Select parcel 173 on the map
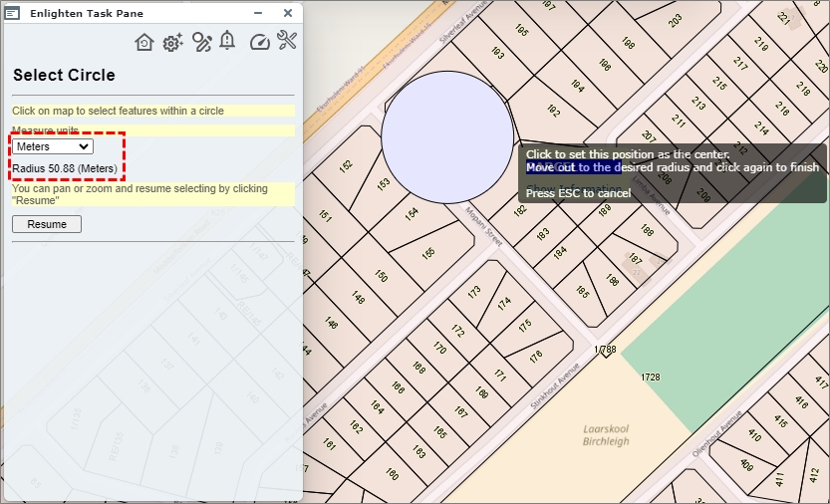The width and height of the screenshot is (830, 504). coord(474,292)
